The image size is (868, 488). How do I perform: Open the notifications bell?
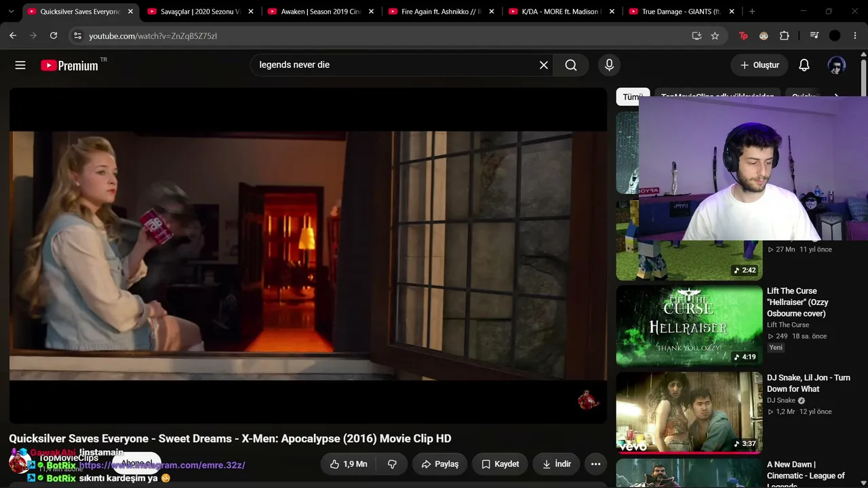point(804,65)
